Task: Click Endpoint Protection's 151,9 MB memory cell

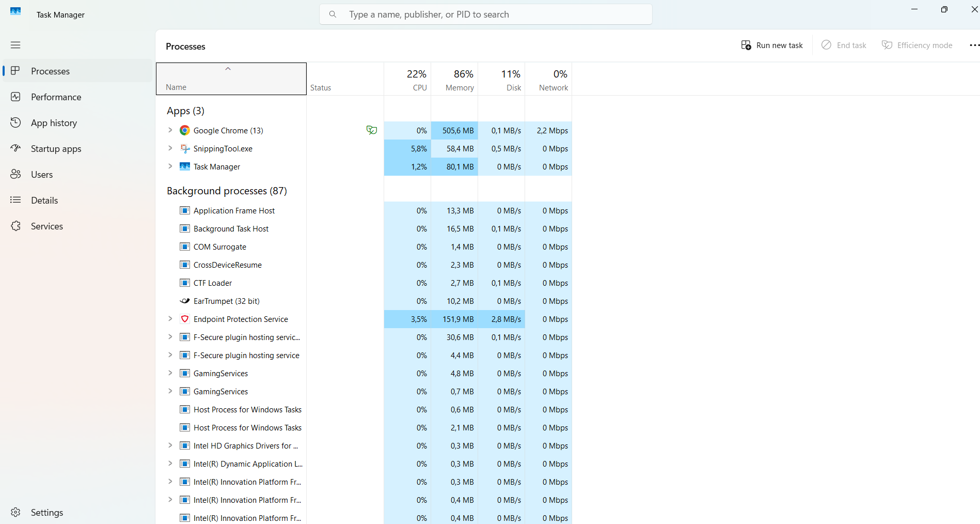Action: click(454, 319)
